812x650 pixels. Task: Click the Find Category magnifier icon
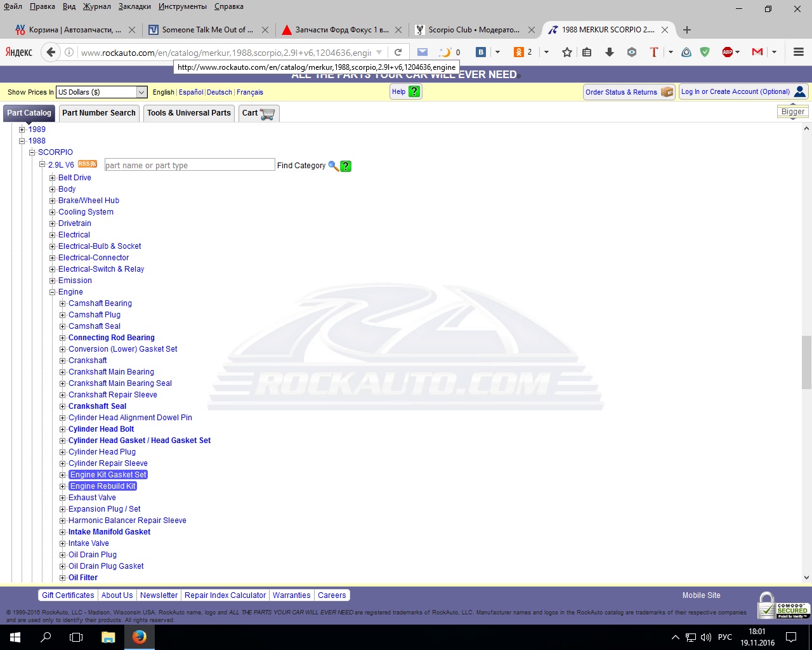333,166
